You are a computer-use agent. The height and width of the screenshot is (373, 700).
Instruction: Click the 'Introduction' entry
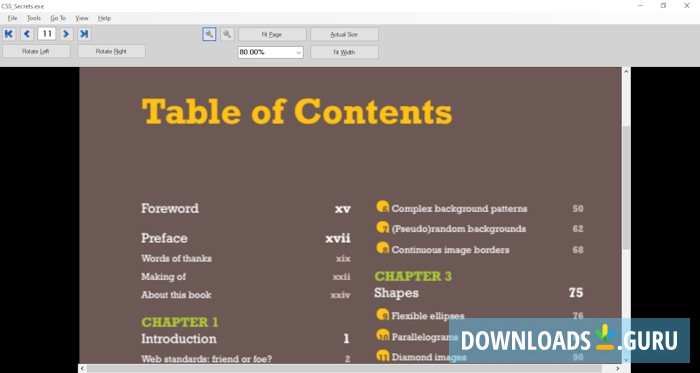click(x=179, y=339)
